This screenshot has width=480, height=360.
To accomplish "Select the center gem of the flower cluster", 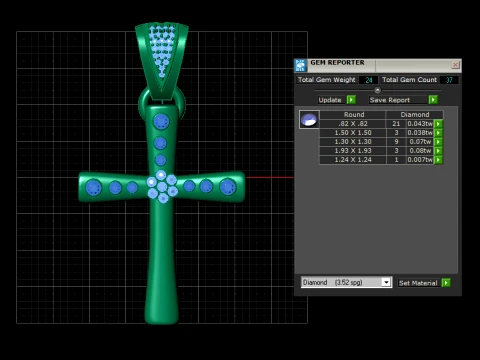I will tap(162, 187).
